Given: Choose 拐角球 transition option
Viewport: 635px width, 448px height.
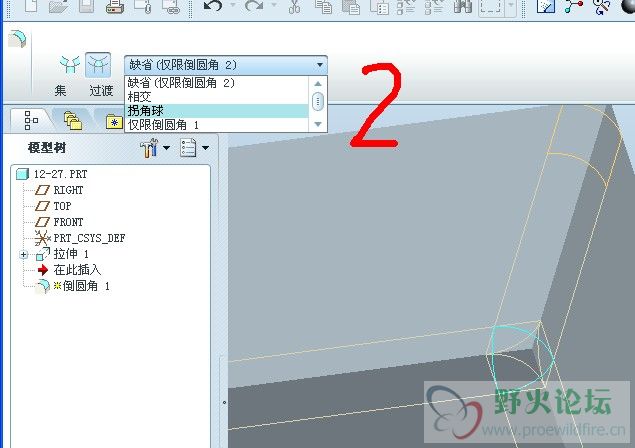Looking at the screenshot, I should point(217,111).
